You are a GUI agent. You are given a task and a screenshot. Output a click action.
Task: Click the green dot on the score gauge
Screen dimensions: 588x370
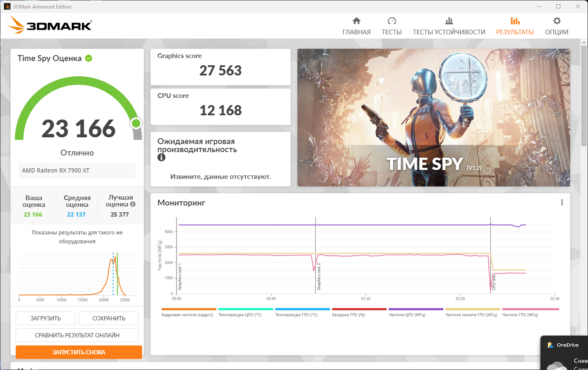136,123
